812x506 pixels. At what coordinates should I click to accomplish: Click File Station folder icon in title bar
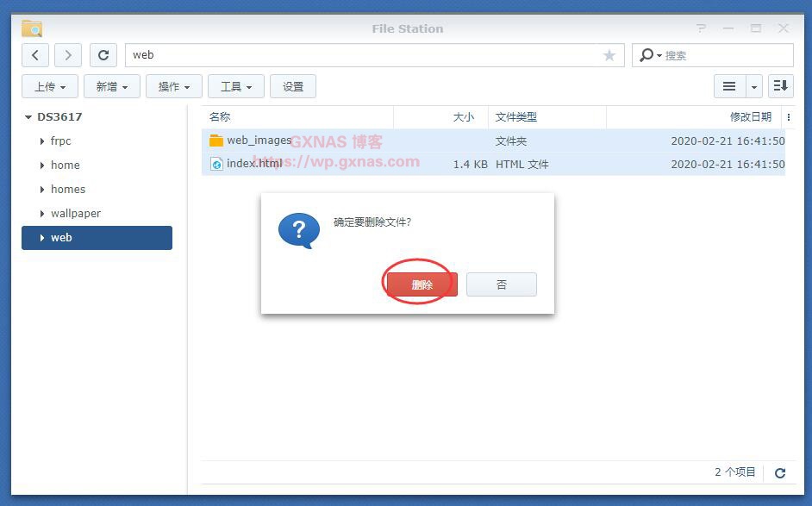(x=32, y=28)
